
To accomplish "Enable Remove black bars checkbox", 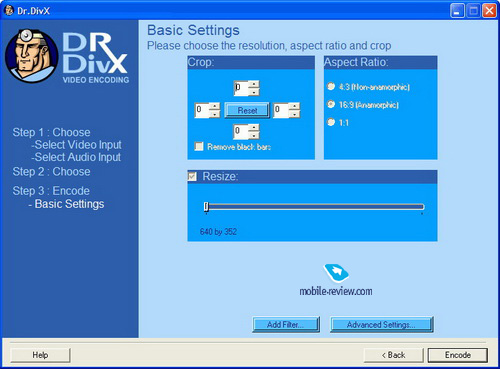I will point(199,147).
